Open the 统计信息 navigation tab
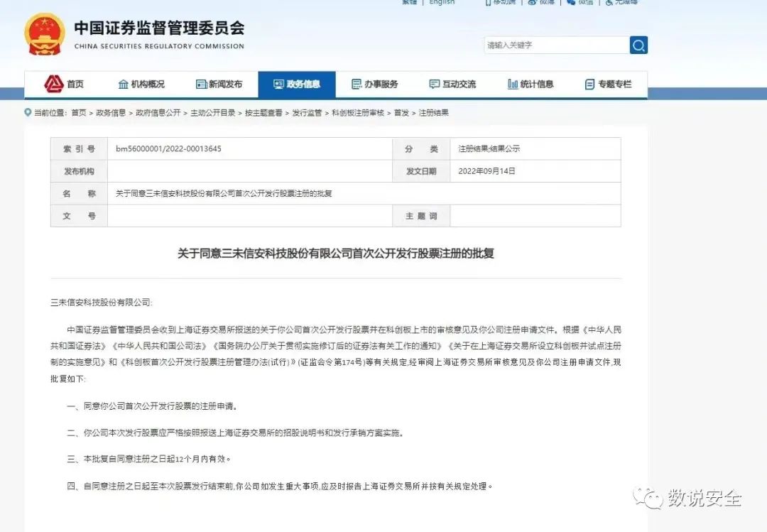Image resolution: width=767 pixels, height=532 pixels. (531, 85)
